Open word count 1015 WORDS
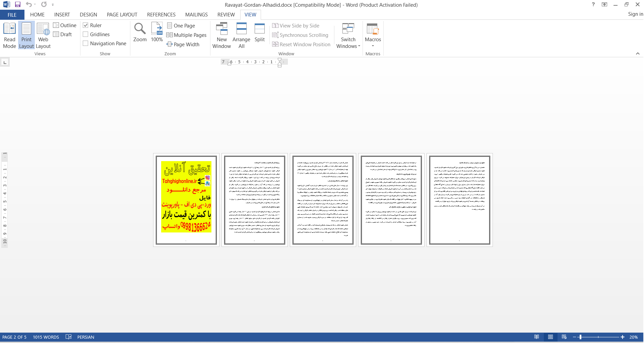This screenshot has width=644, height=343. [x=46, y=337]
